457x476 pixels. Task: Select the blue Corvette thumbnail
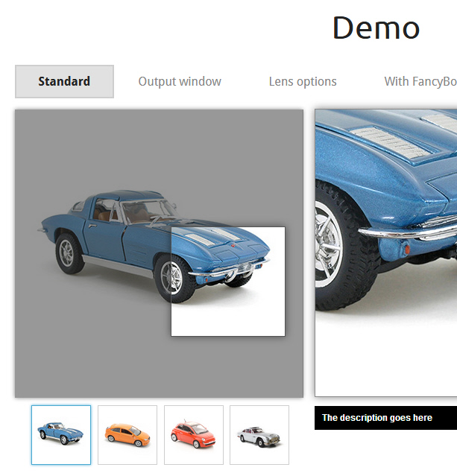point(61,434)
